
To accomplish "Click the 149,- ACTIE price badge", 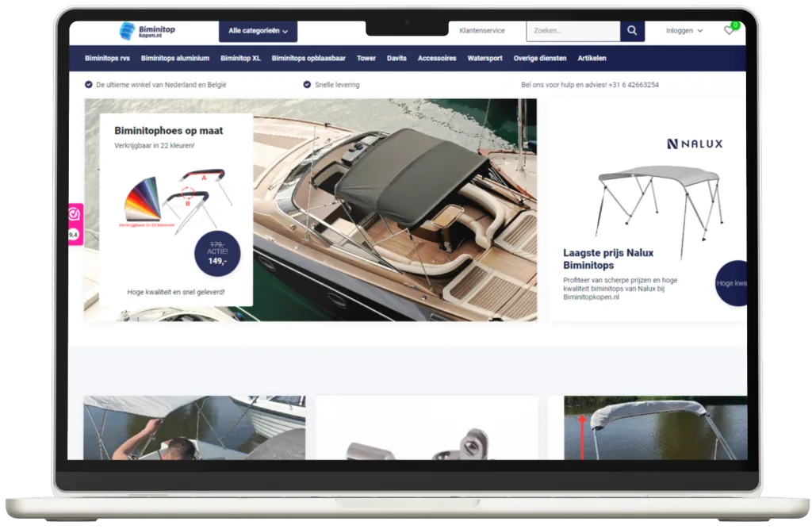I will [217, 253].
